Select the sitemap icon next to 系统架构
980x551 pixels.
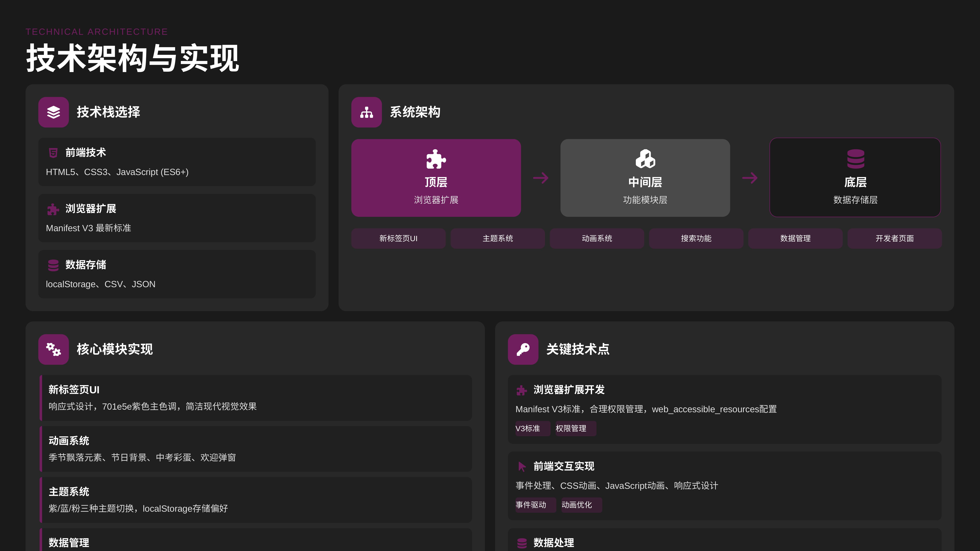pos(366,112)
